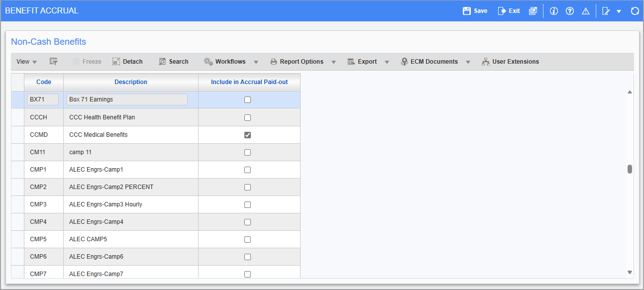Check the CMP6 paid-out checkbox

point(247,257)
